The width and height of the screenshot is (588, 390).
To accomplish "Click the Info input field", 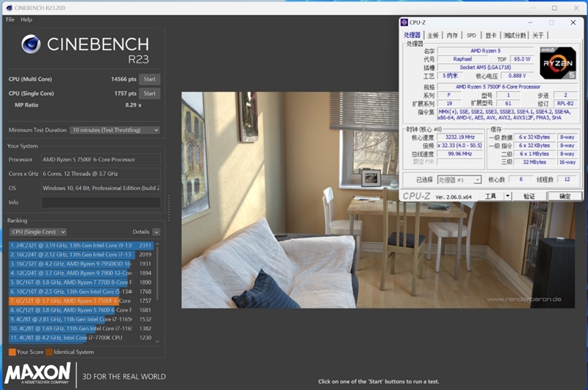I will point(101,202).
